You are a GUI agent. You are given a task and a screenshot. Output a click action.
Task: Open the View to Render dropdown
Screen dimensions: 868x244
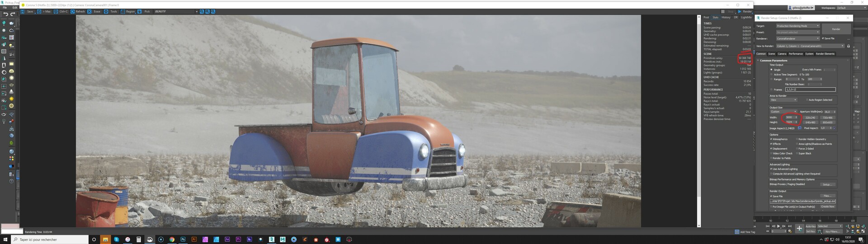[810, 46]
